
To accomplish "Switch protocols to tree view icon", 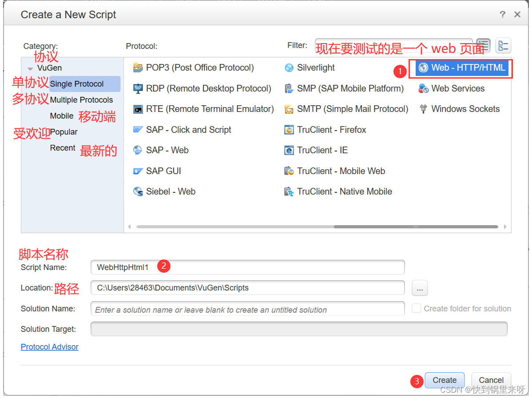I will [503, 45].
